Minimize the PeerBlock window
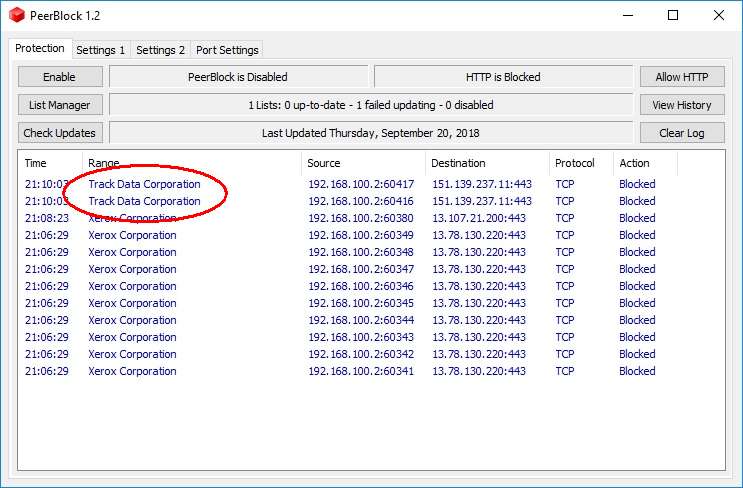Screen dimensions: 743x488 point(628,15)
